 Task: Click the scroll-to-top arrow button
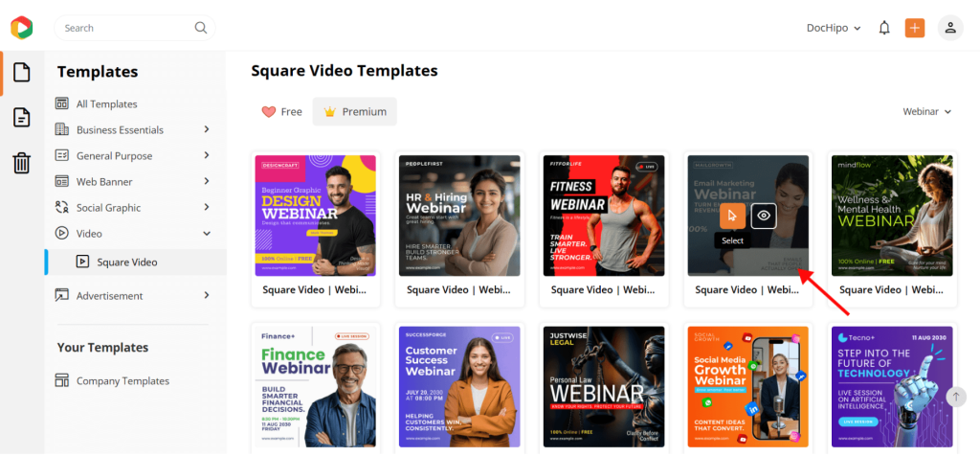point(956,397)
